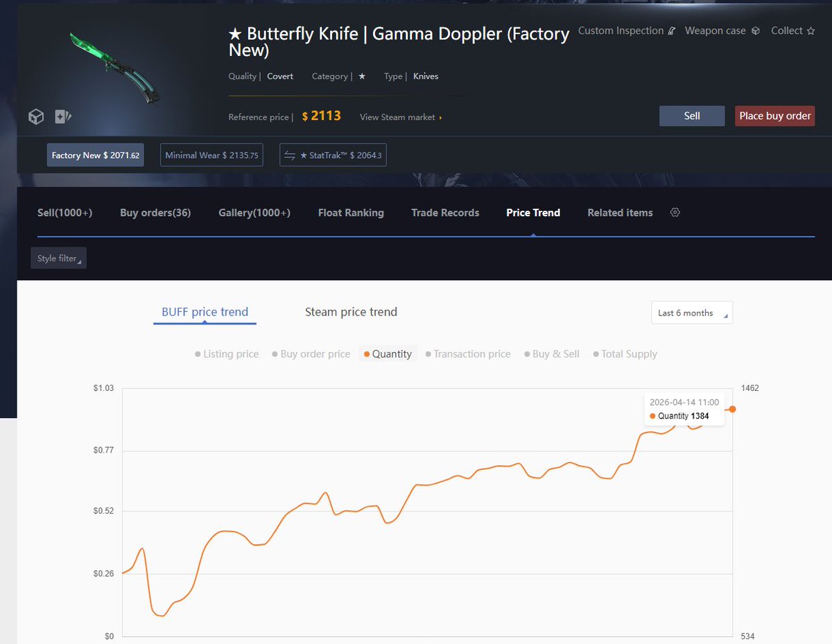Image resolution: width=832 pixels, height=644 pixels.
Task: Expand the Style filter options
Action: click(58, 257)
